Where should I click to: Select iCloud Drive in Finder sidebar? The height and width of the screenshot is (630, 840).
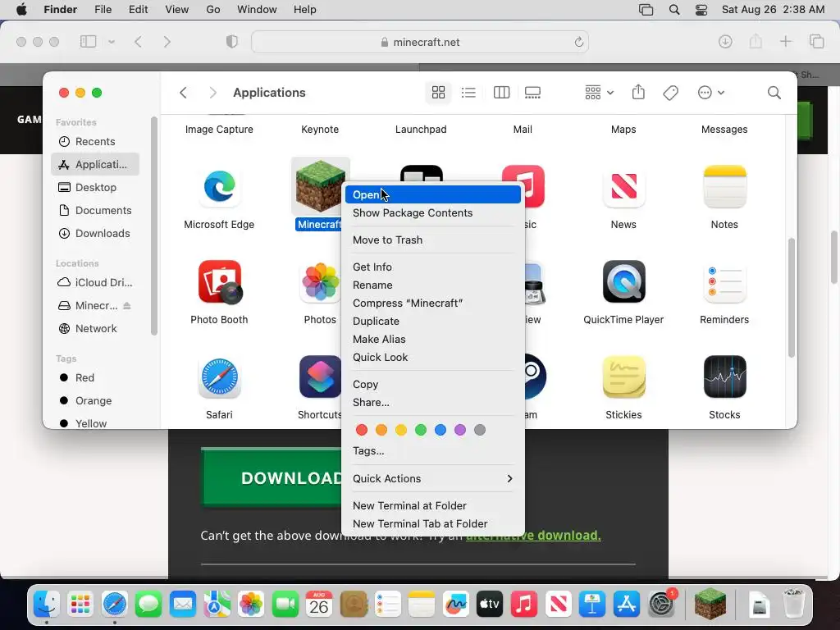pos(95,282)
